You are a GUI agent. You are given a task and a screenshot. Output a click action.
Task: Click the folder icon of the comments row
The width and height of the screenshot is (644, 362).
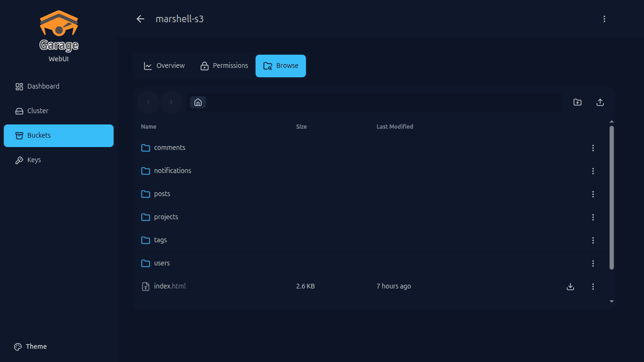point(146,148)
